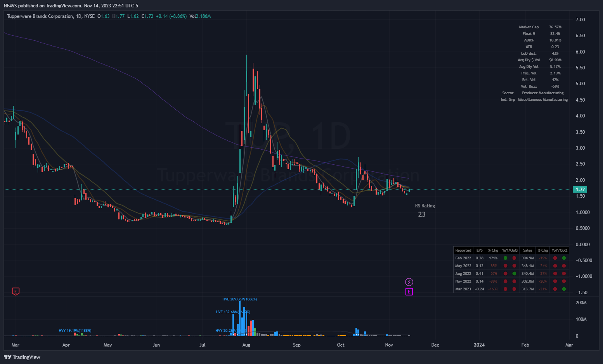Click the purple lightning bolt event icon

click(x=409, y=282)
